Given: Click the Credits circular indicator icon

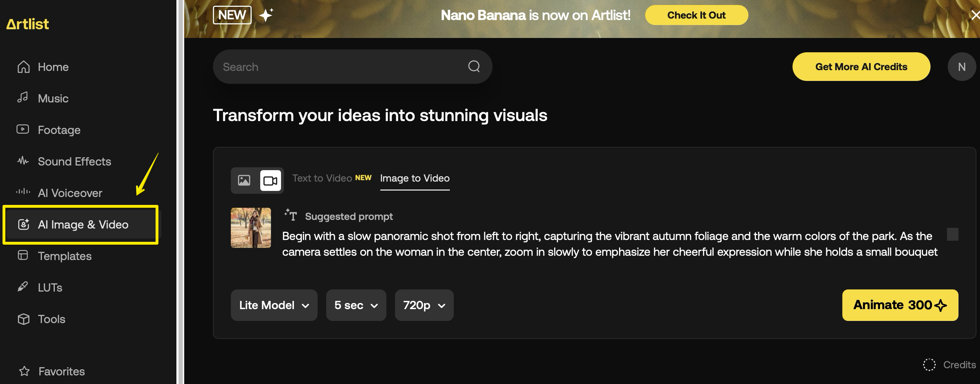Looking at the screenshot, I should (x=929, y=365).
